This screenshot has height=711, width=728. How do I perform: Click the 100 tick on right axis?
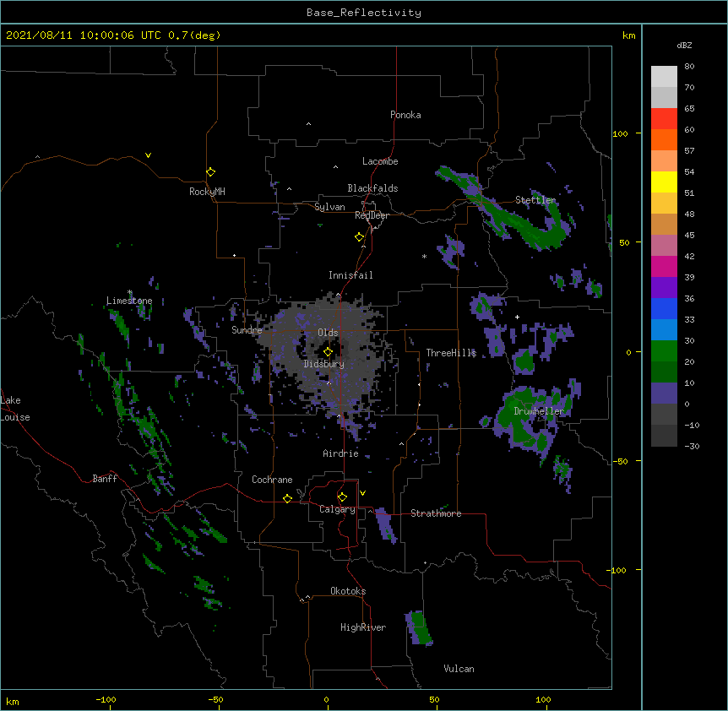coord(620,134)
